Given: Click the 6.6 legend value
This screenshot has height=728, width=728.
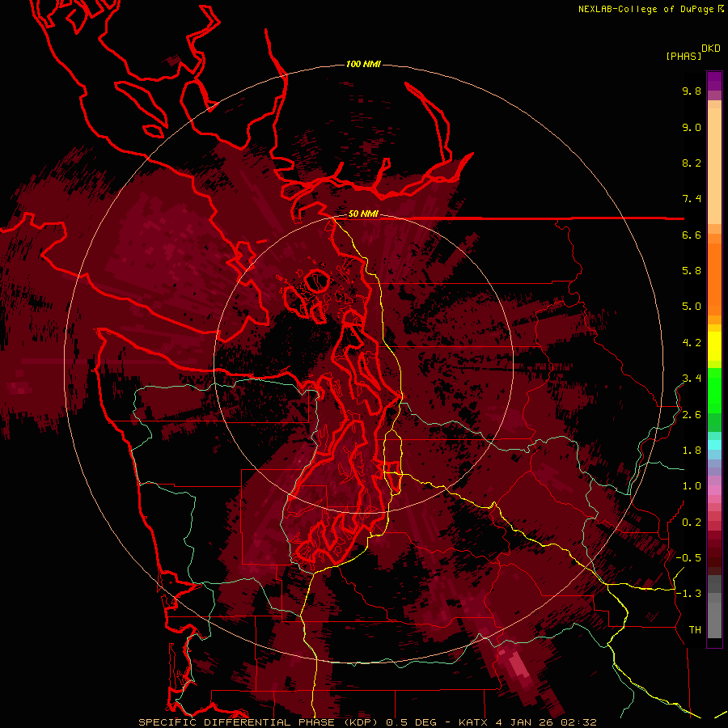Looking at the screenshot, I should pos(692,235).
